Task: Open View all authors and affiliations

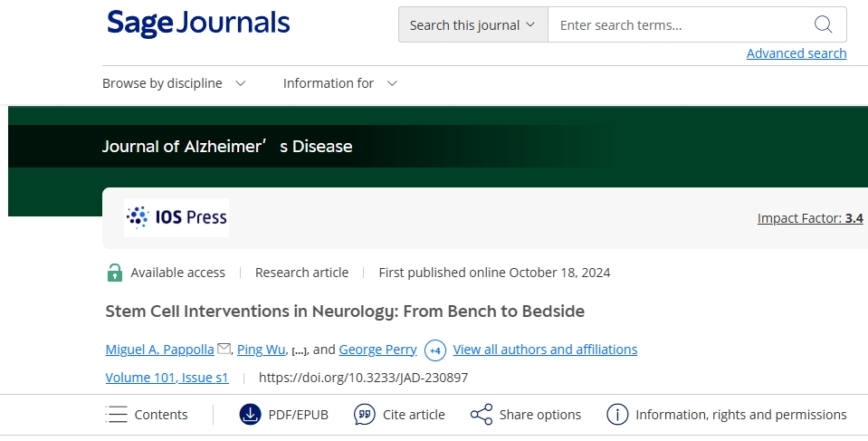Action: [x=545, y=350]
